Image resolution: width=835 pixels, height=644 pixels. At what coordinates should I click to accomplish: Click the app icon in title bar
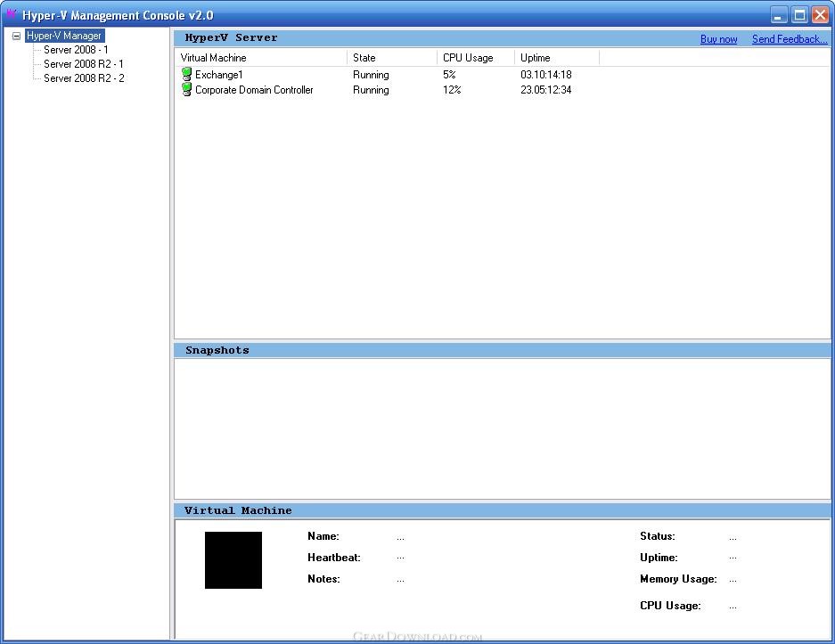click(x=12, y=14)
